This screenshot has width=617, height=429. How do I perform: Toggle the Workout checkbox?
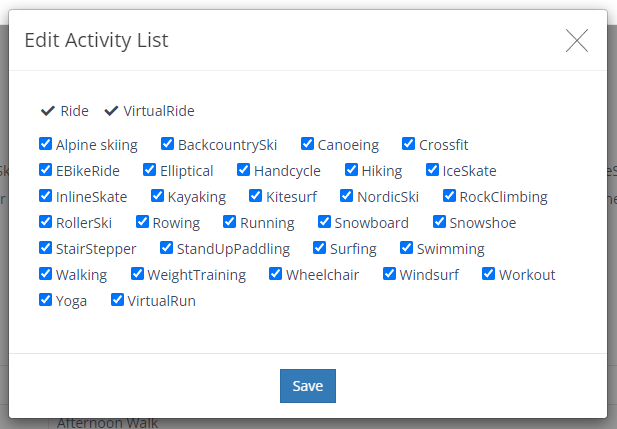click(x=488, y=274)
